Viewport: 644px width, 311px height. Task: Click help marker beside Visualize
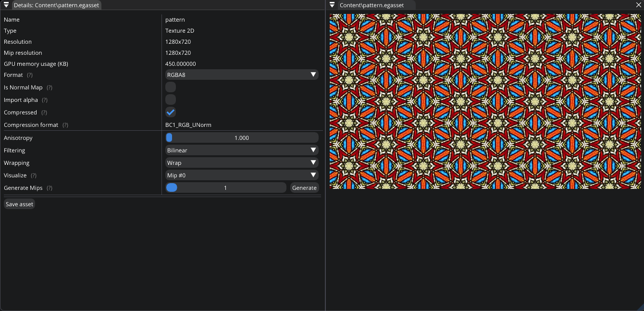pyautogui.click(x=34, y=175)
